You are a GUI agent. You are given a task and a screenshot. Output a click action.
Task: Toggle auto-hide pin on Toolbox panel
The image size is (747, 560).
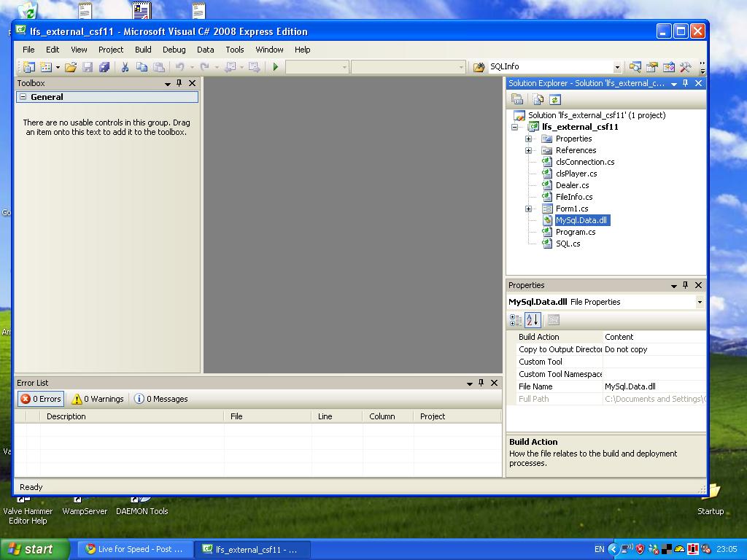179,83
